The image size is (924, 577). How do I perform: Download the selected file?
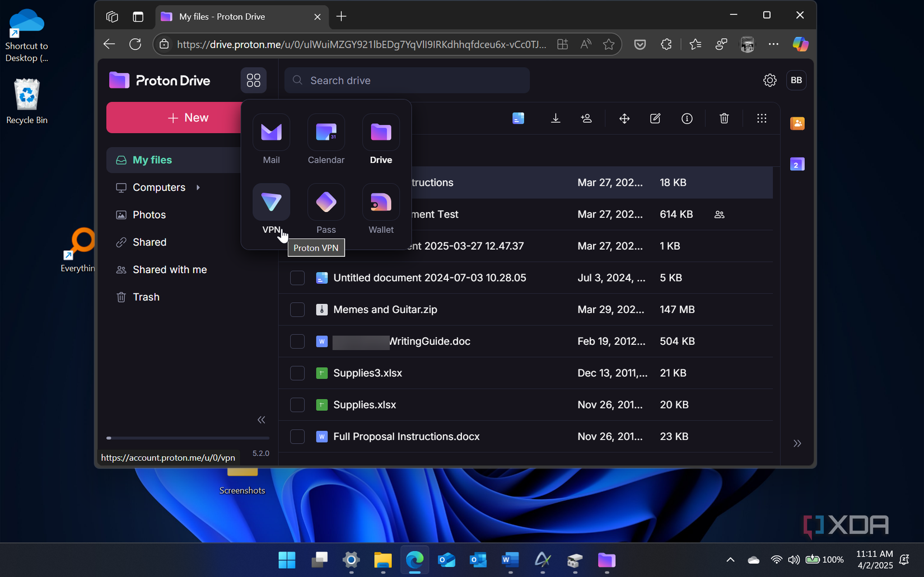pos(556,118)
